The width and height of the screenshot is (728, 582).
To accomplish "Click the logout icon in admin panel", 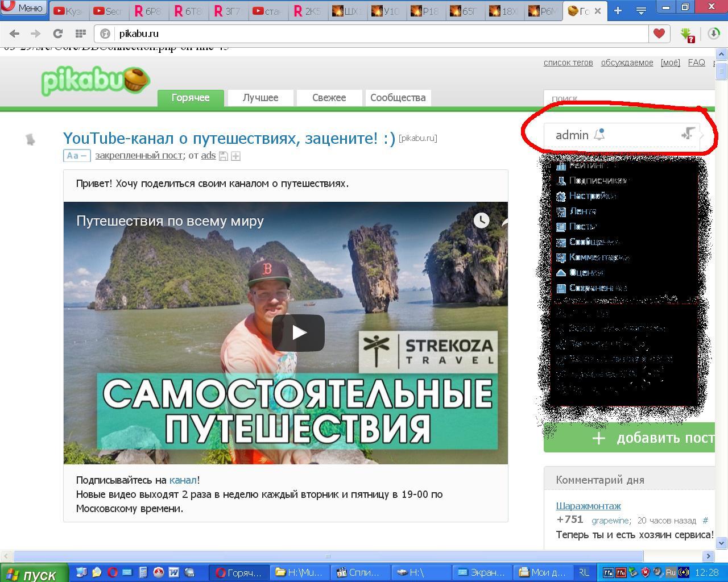I will point(688,134).
